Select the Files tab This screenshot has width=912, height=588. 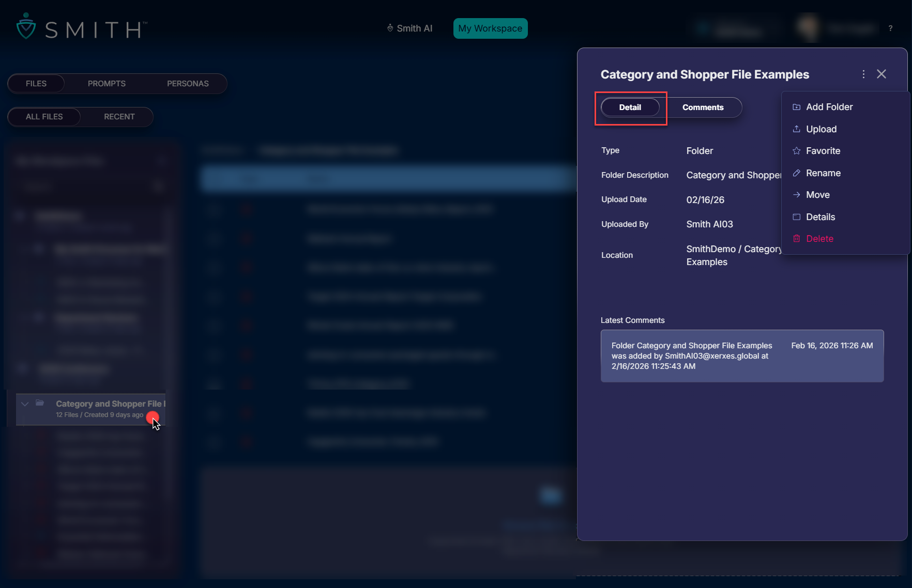36,84
